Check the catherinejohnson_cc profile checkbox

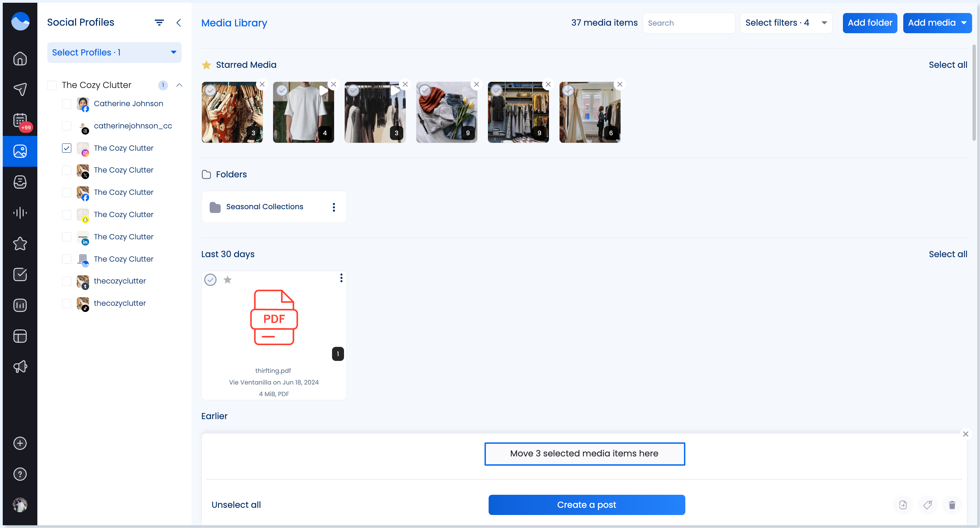click(x=66, y=126)
